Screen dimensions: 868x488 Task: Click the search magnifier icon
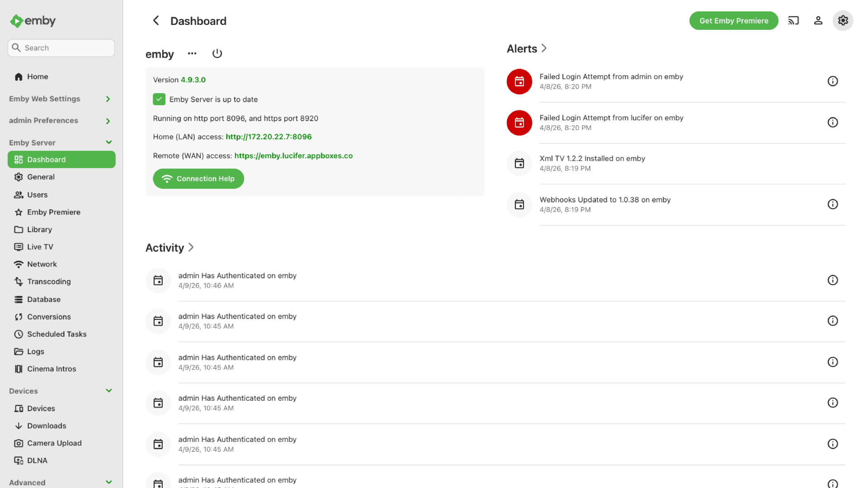(16, 48)
